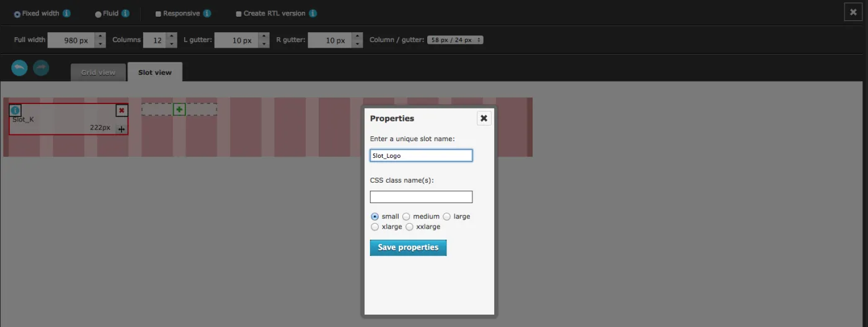Screen dimensions: 868x327
Task: Click the Properties dialog title
Action: [x=392, y=118]
